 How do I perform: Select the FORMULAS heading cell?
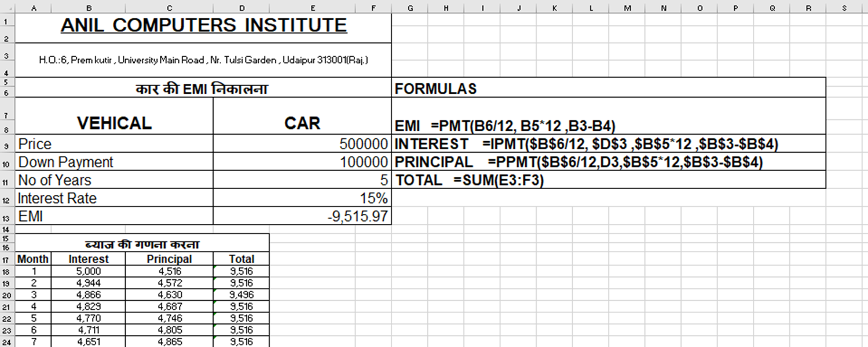point(435,88)
